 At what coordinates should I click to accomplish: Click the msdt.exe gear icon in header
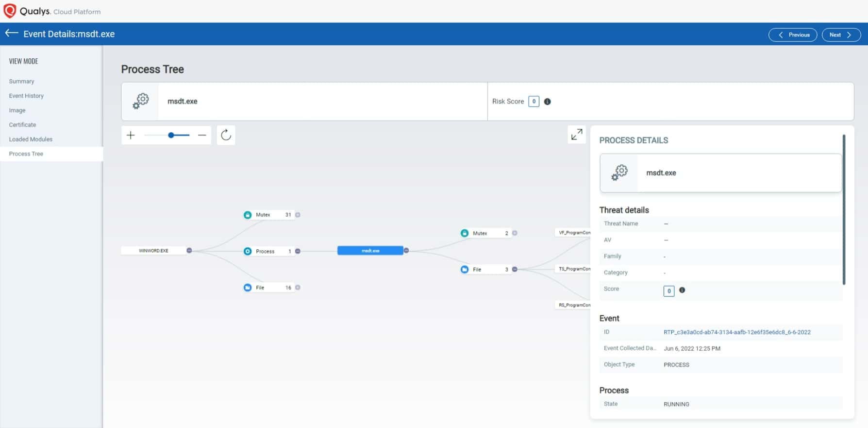141,101
